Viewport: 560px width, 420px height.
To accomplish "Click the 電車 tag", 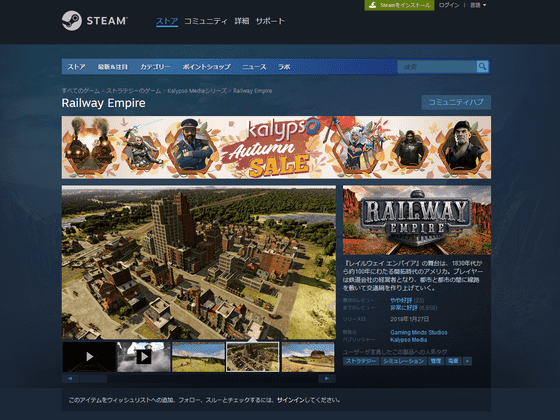I will point(453,361).
